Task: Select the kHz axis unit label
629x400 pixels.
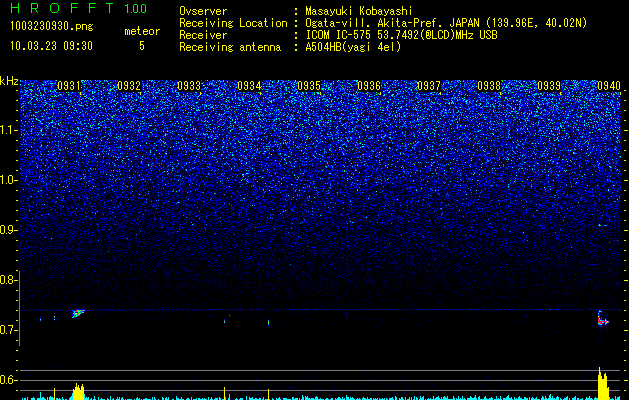Action: (x=9, y=81)
